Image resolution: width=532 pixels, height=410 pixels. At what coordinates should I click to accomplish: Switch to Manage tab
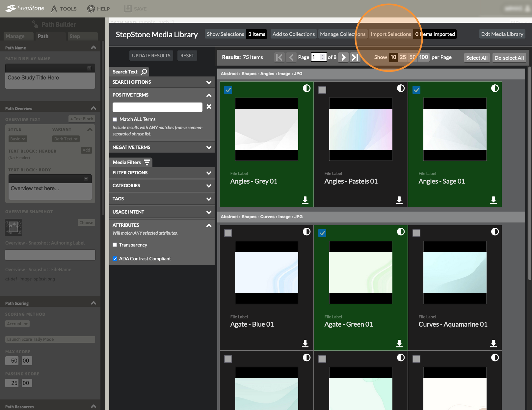tap(18, 36)
